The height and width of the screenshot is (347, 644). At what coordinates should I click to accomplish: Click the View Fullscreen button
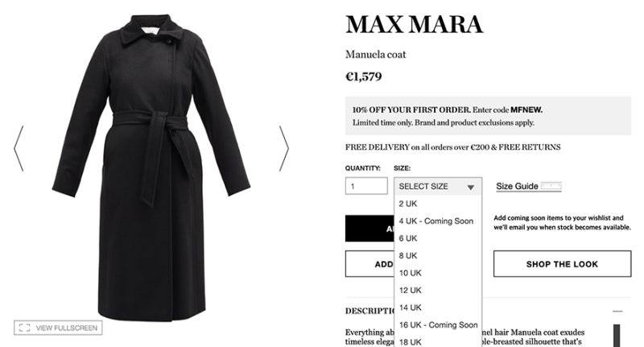[x=58, y=328]
